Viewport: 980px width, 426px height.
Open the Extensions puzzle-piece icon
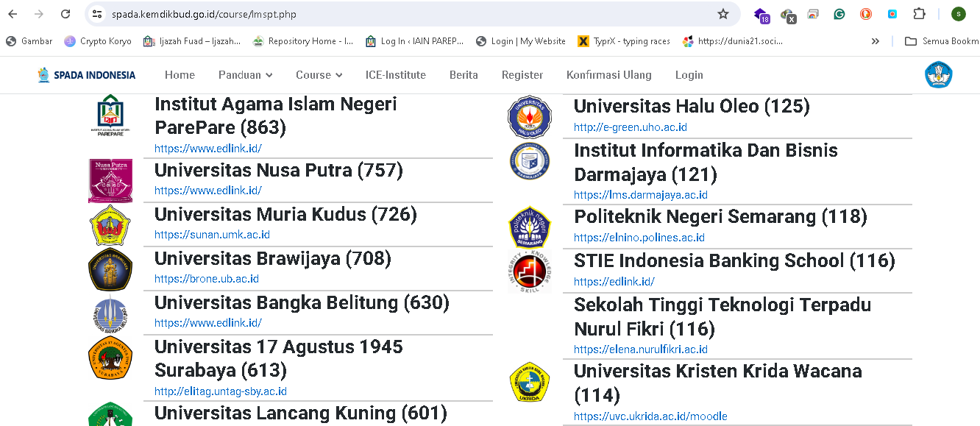[919, 13]
